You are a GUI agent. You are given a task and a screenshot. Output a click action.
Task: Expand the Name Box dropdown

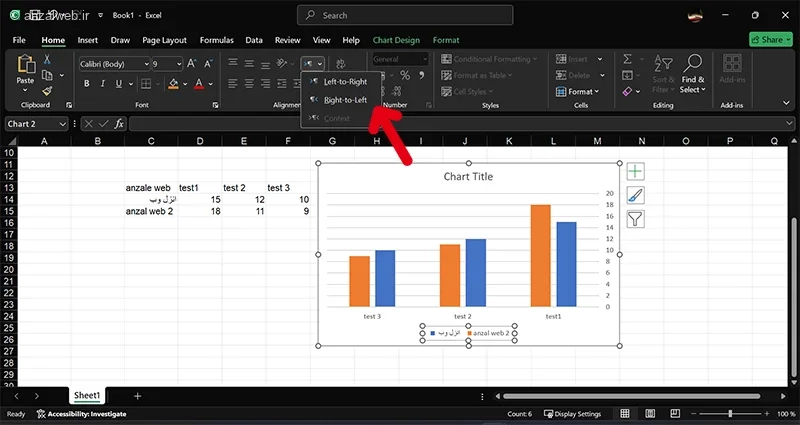tap(62, 123)
